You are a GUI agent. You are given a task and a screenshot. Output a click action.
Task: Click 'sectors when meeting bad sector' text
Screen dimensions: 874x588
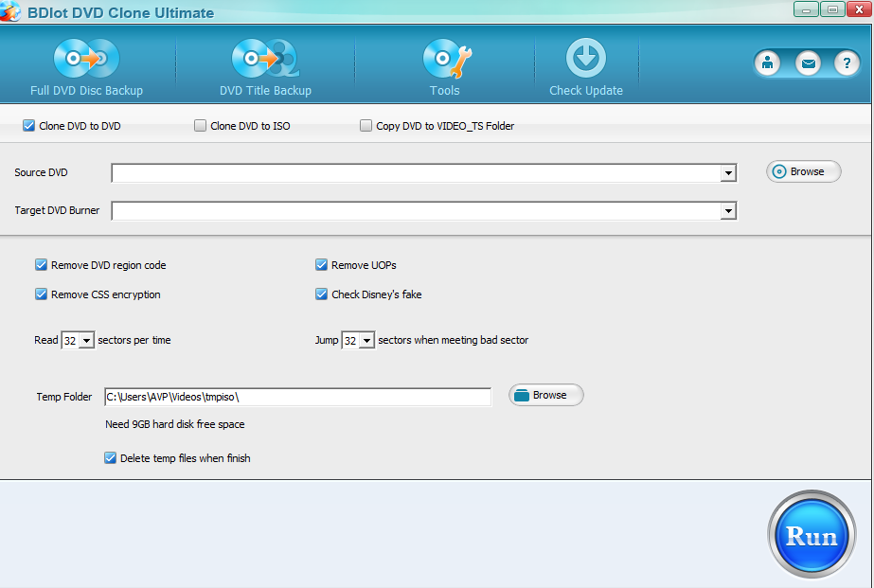pyautogui.click(x=454, y=340)
